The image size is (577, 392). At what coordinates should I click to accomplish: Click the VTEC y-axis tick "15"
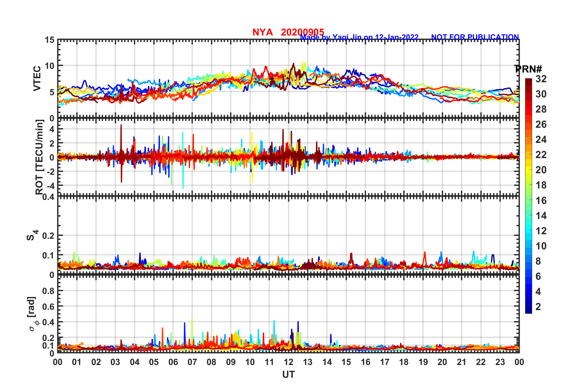point(49,40)
